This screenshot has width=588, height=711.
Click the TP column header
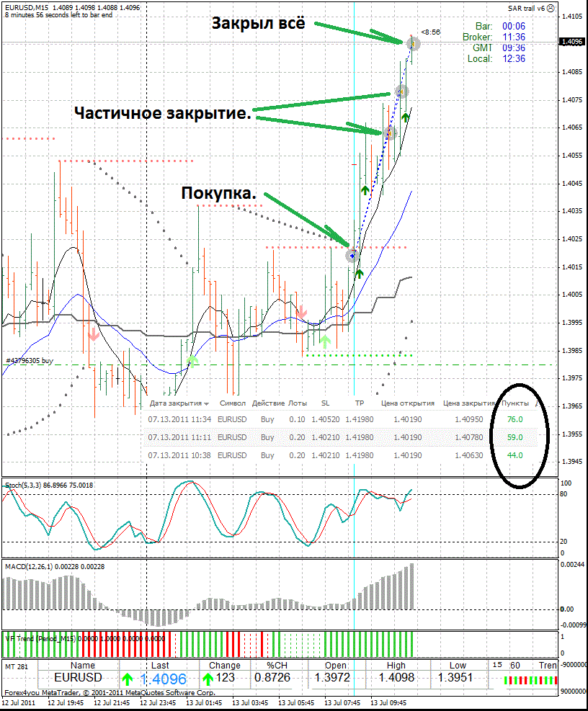(x=360, y=403)
